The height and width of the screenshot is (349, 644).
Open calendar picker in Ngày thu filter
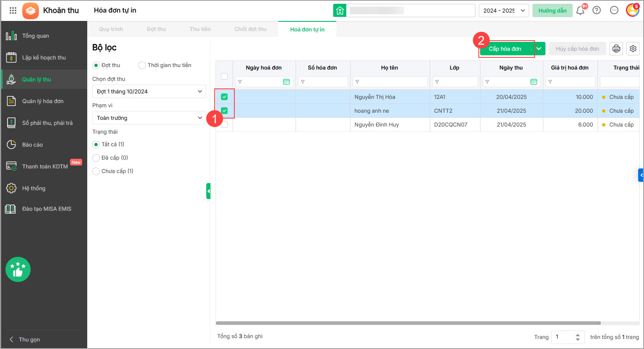534,82
